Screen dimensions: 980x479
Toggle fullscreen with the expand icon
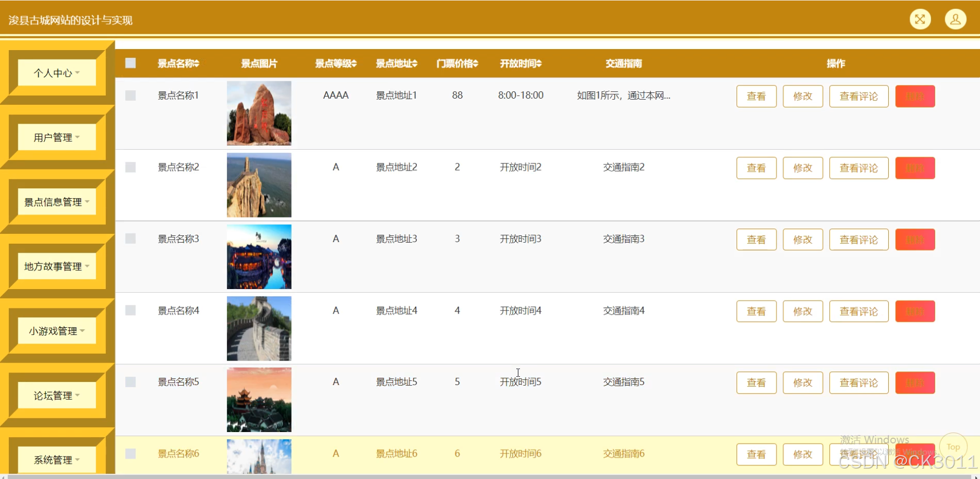pos(920,19)
